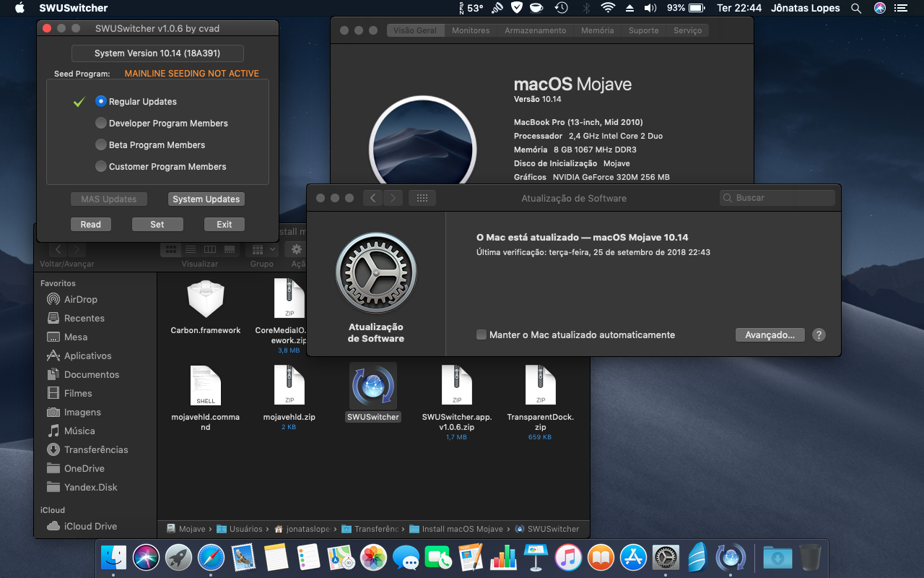This screenshot has width=924, height=578.
Task: Open Transferências in Finder sidebar
Action: point(96,449)
